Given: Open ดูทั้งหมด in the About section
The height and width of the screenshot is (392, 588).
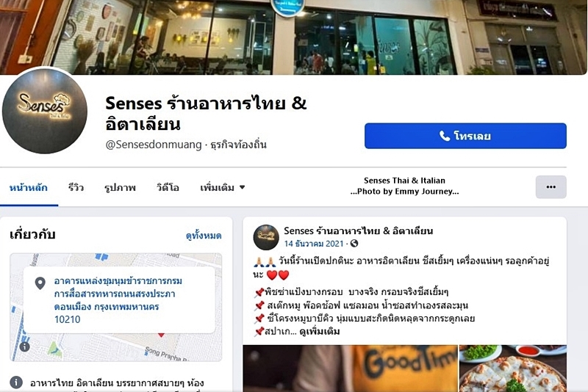Looking at the screenshot, I should [204, 236].
